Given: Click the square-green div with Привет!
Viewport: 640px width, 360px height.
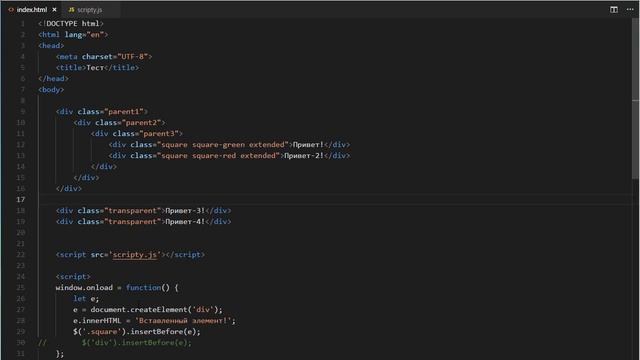Looking at the screenshot, I should (x=229, y=145).
